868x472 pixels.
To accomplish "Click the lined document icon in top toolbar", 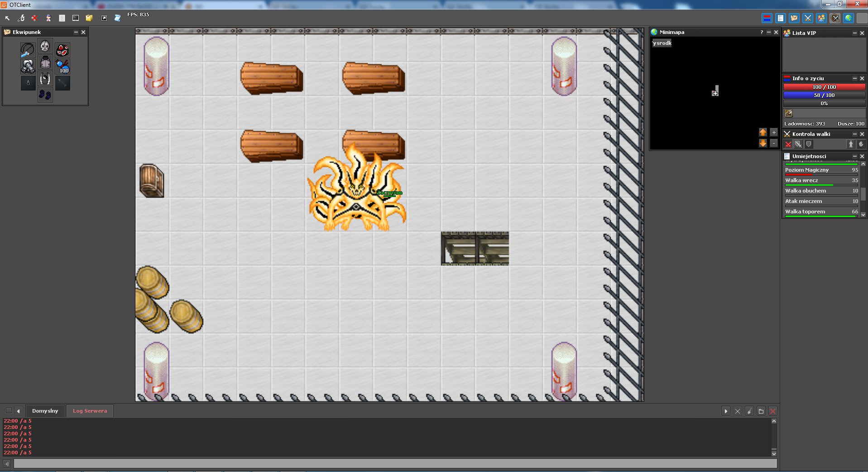I will point(62,18).
